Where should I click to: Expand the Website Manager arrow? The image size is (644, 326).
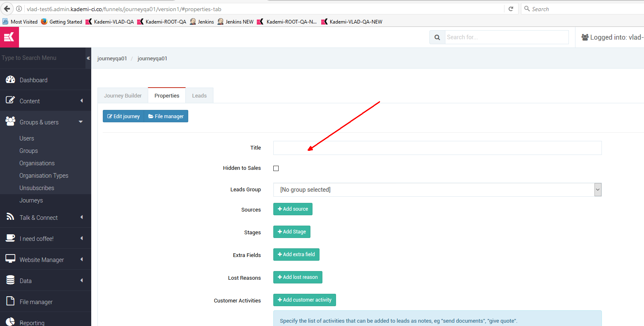82,259
